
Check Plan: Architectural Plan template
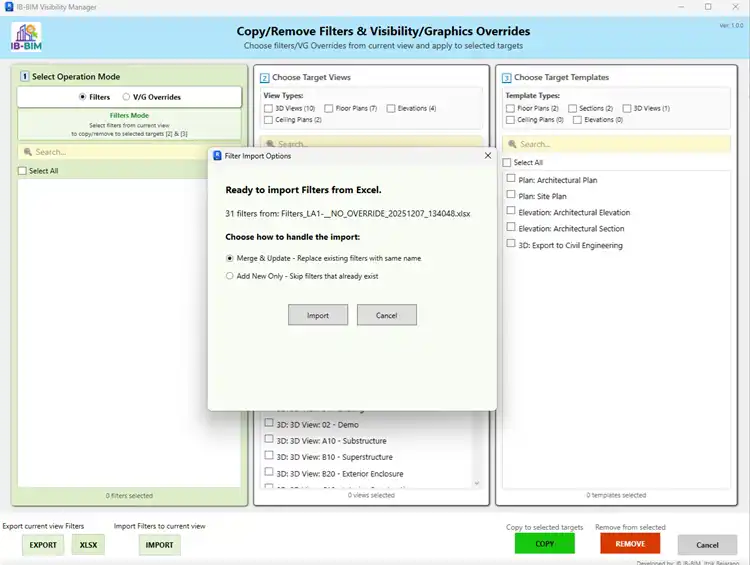[x=511, y=178]
